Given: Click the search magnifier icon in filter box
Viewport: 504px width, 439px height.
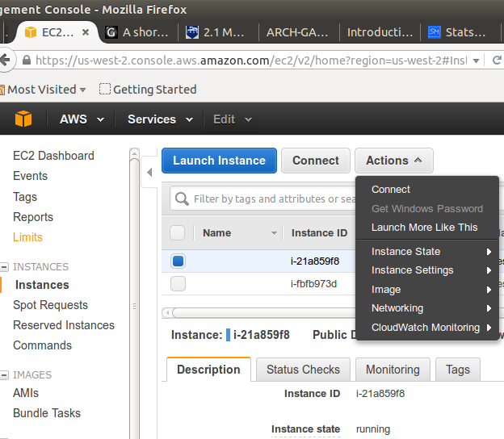Looking at the screenshot, I should click(182, 199).
